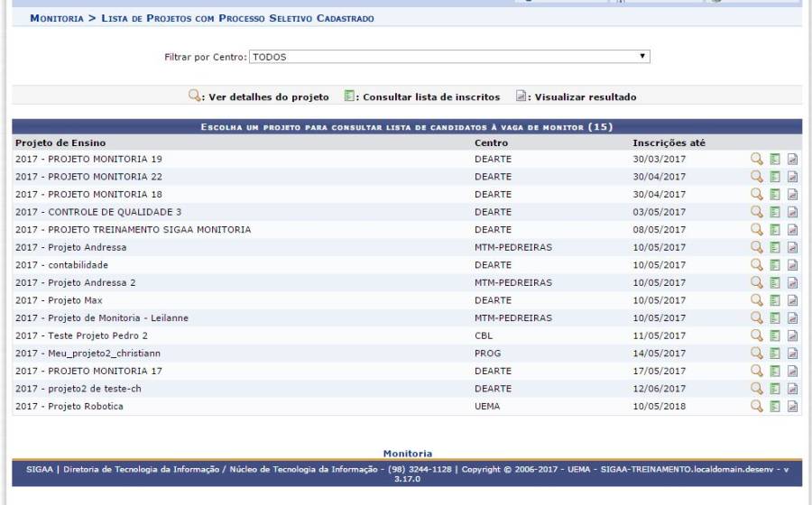View details of PROJETO MONITORIA 19
812x505 pixels.
point(756,159)
